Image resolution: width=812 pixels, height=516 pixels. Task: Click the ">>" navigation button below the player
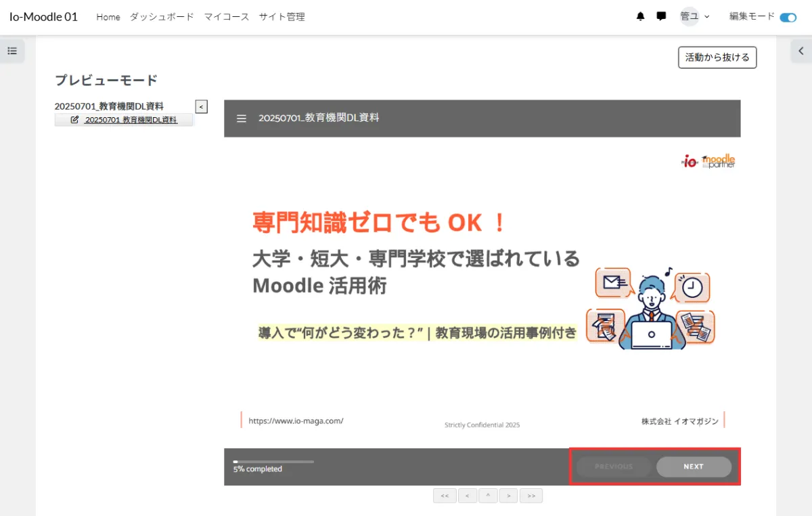531,496
